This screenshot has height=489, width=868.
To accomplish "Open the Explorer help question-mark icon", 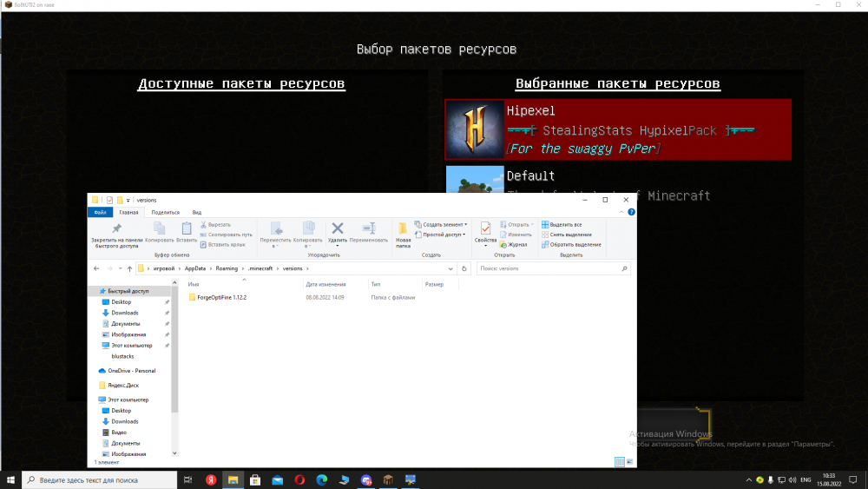I will pyautogui.click(x=631, y=212).
